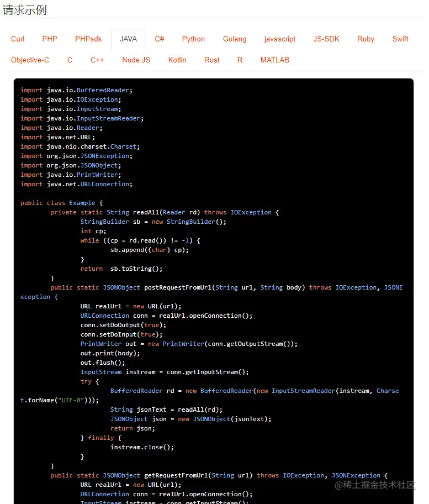Switch to the Python tab

click(x=193, y=39)
